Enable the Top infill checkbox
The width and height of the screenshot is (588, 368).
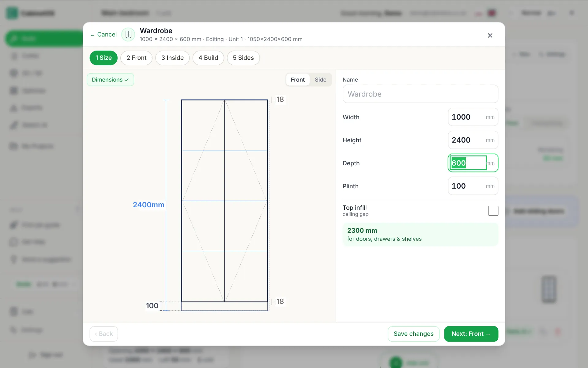pos(493,211)
